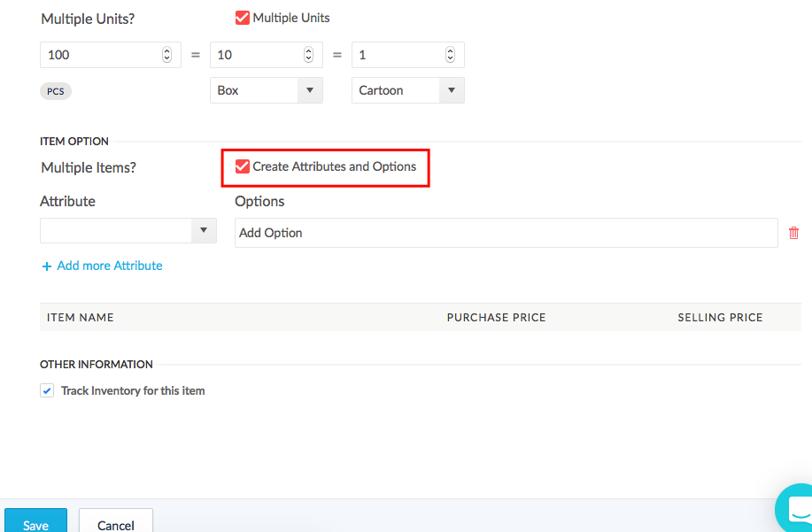
Task: Click the Add Option input field
Action: tap(506, 233)
